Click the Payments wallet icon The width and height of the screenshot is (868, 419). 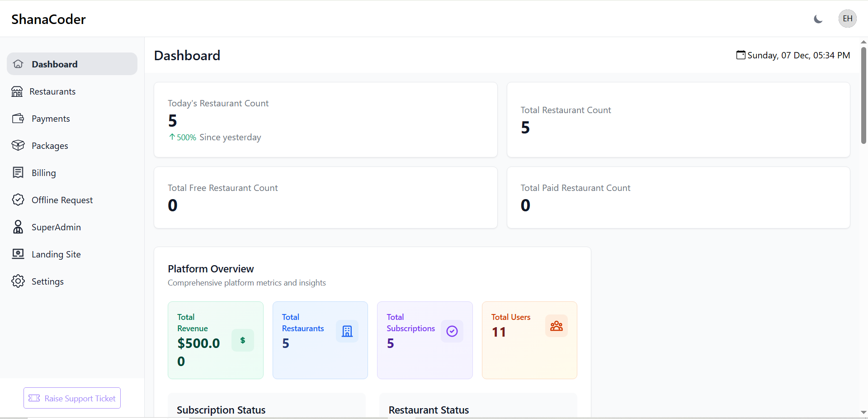(x=18, y=119)
